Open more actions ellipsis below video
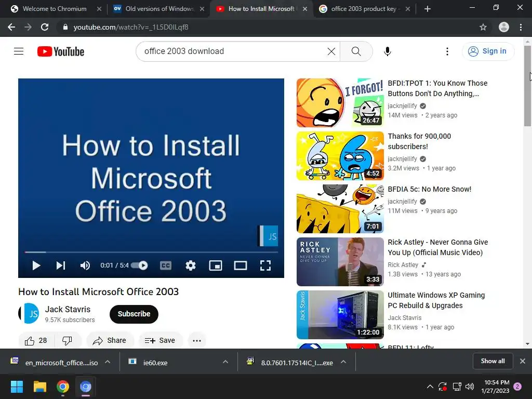Image resolution: width=532 pixels, height=399 pixels. (197, 340)
